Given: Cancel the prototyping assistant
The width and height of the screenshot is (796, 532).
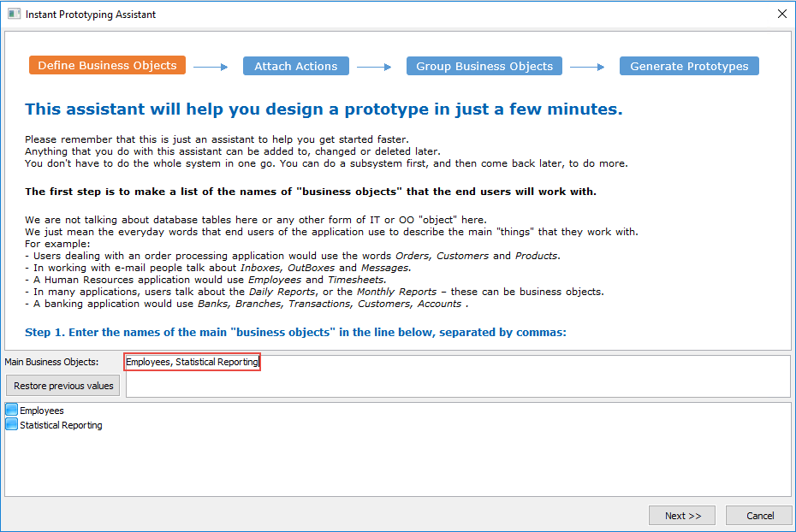Looking at the screenshot, I should (759, 515).
